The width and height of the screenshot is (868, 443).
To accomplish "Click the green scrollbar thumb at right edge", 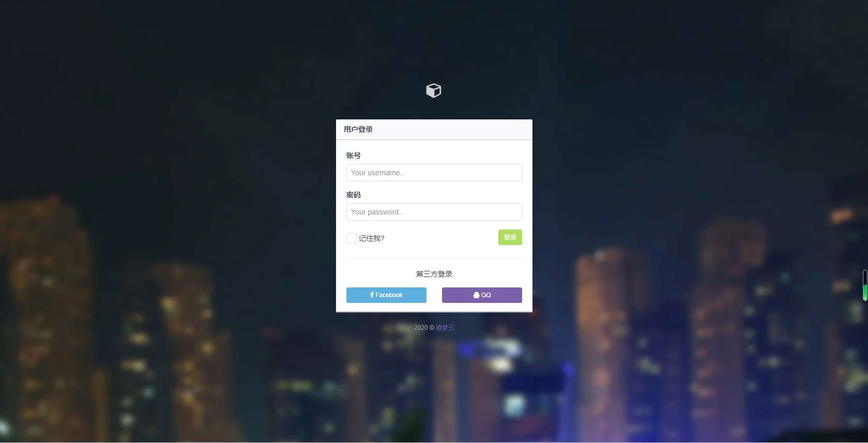I will (865, 292).
